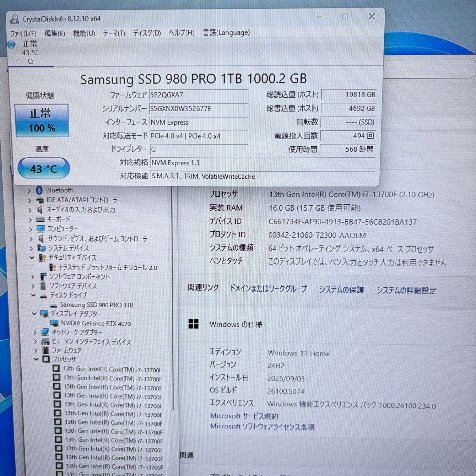Click the ファームウェア field 5B2QGXA7
Image resolution: width=476 pixels, height=476 pixels.
(x=198, y=95)
